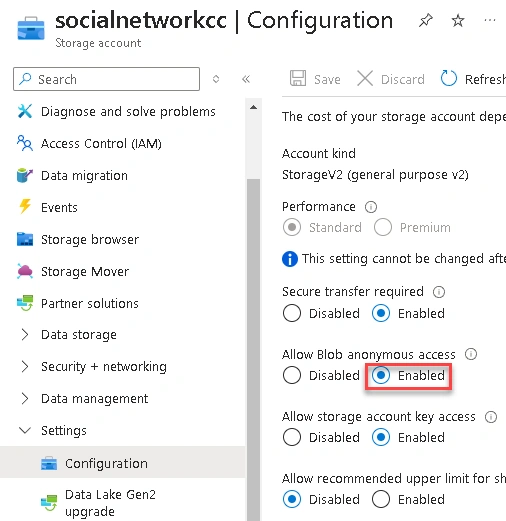Screen dimensions: 506x521
Task: Click the Account kind label
Action: [319, 154]
